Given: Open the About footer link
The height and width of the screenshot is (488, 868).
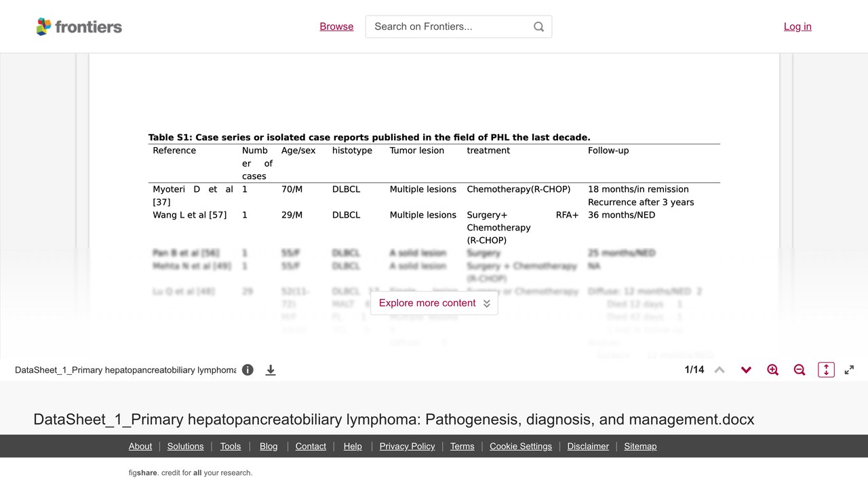Looking at the screenshot, I should click(140, 446).
